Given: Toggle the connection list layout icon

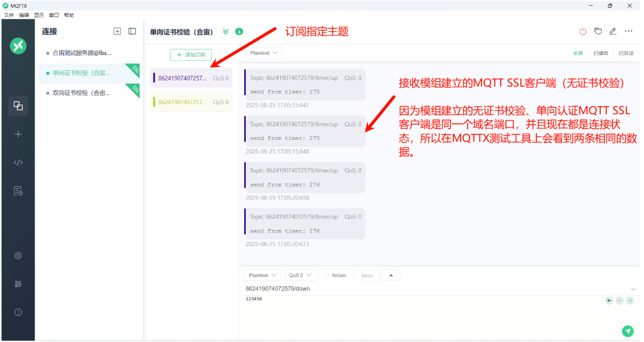Looking at the screenshot, I should (132, 31).
